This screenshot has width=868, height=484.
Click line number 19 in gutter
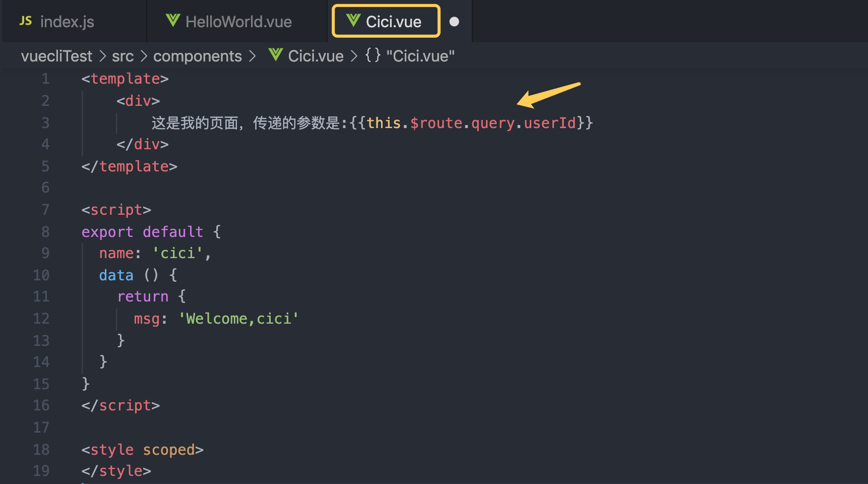[41, 470]
